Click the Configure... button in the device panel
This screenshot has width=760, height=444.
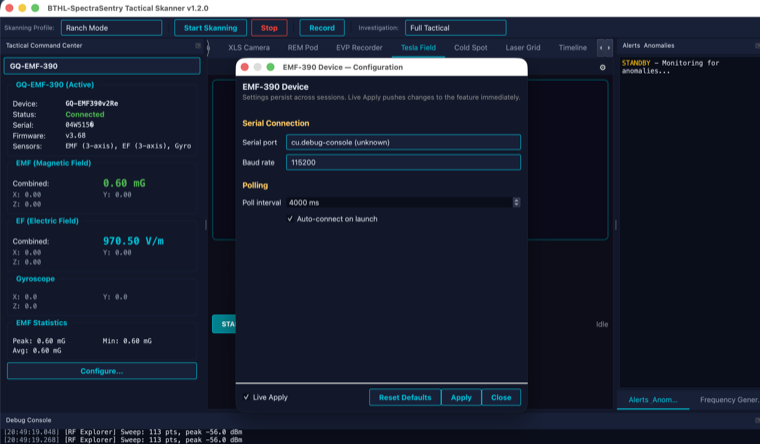click(x=102, y=371)
